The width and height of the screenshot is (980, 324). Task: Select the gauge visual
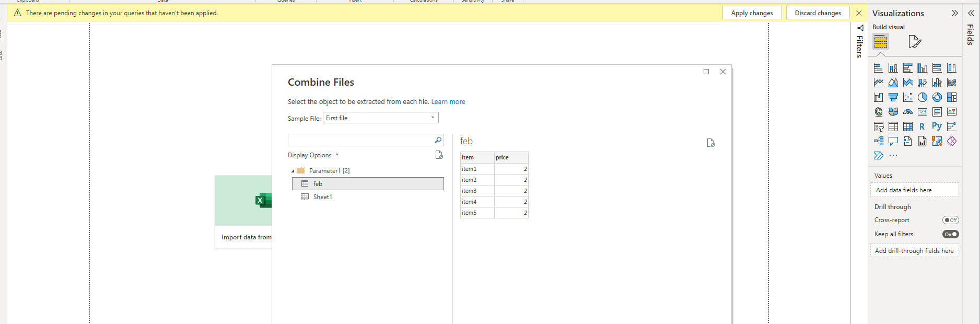click(x=908, y=112)
